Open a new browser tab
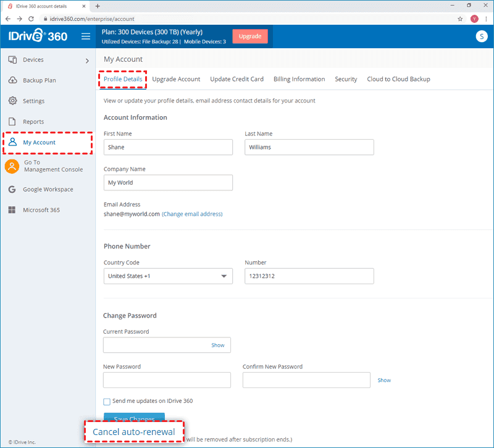 pyautogui.click(x=98, y=6)
